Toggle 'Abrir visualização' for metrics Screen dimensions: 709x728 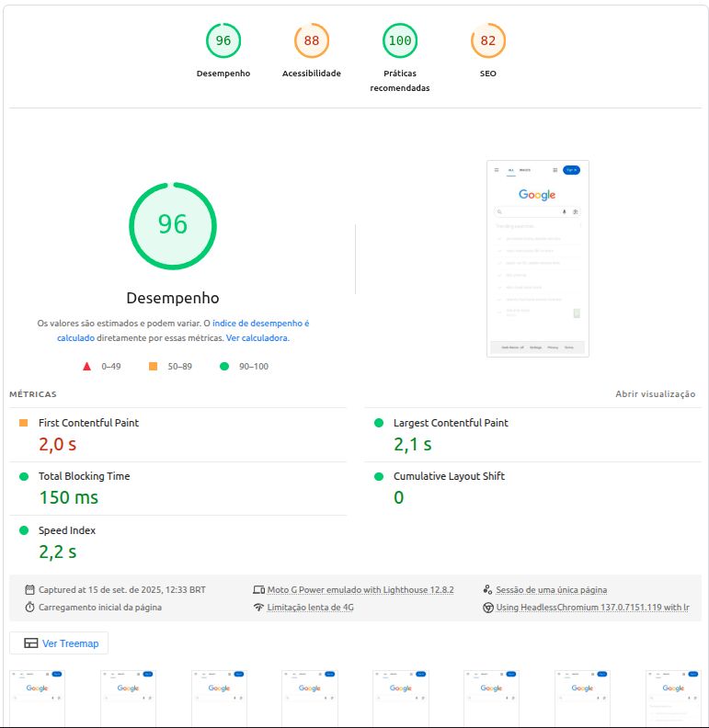coord(655,394)
